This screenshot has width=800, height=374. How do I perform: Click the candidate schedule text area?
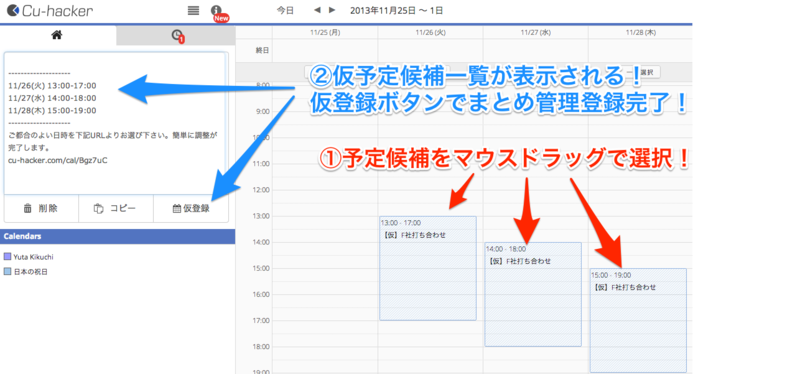tap(115, 122)
